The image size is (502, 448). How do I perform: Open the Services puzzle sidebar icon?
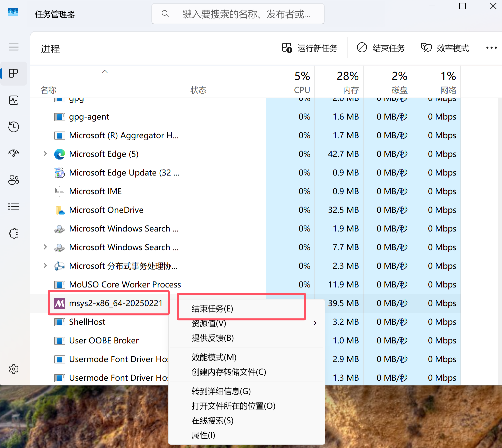[x=14, y=233]
